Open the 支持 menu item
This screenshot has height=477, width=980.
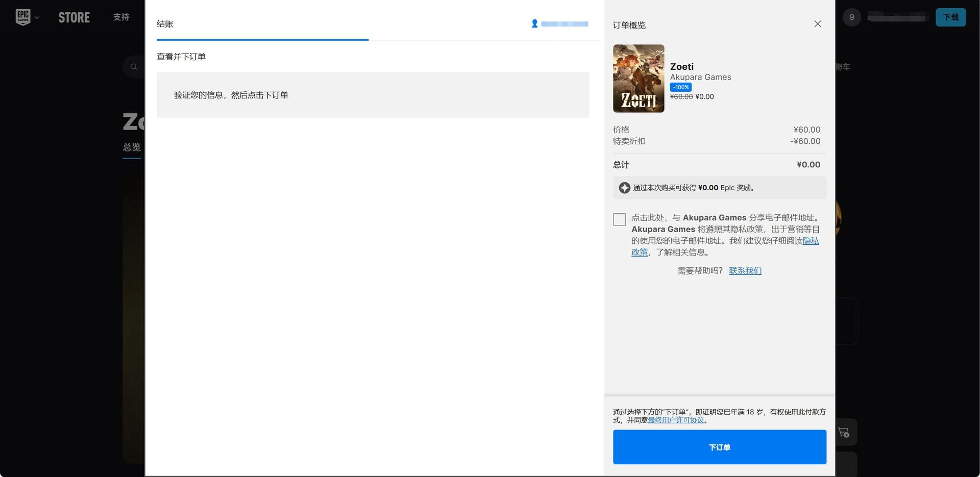pos(121,17)
